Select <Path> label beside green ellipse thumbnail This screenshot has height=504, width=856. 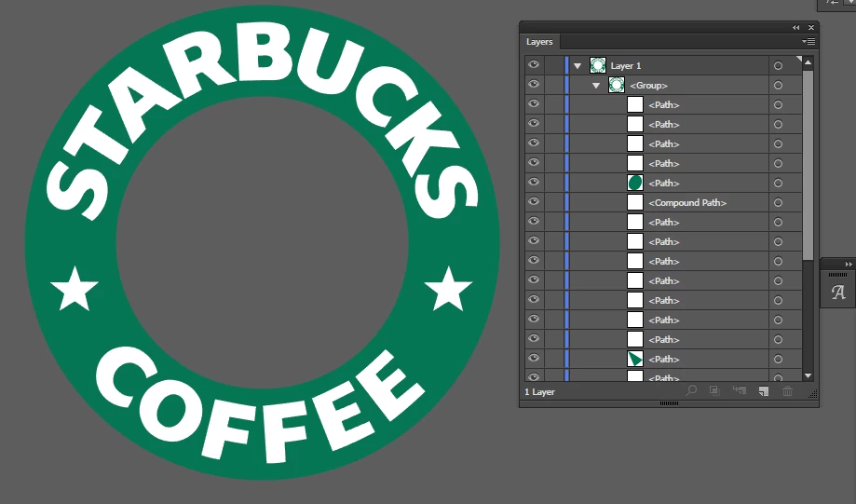[664, 183]
